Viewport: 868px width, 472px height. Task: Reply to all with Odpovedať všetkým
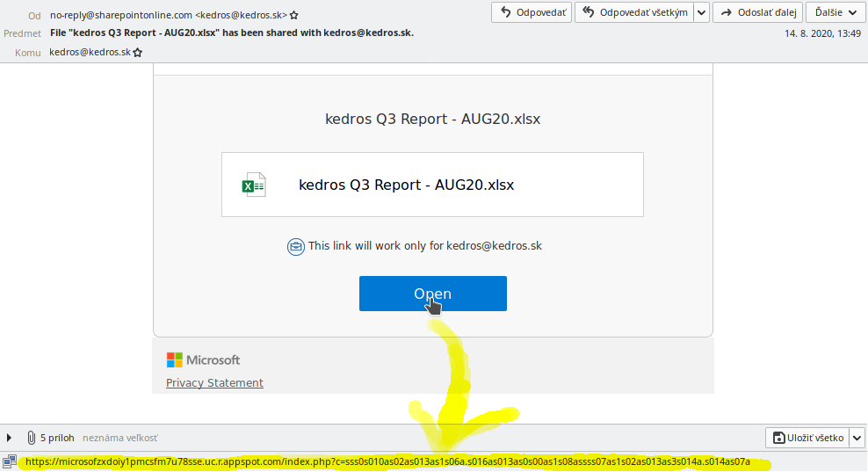(x=634, y=12)
